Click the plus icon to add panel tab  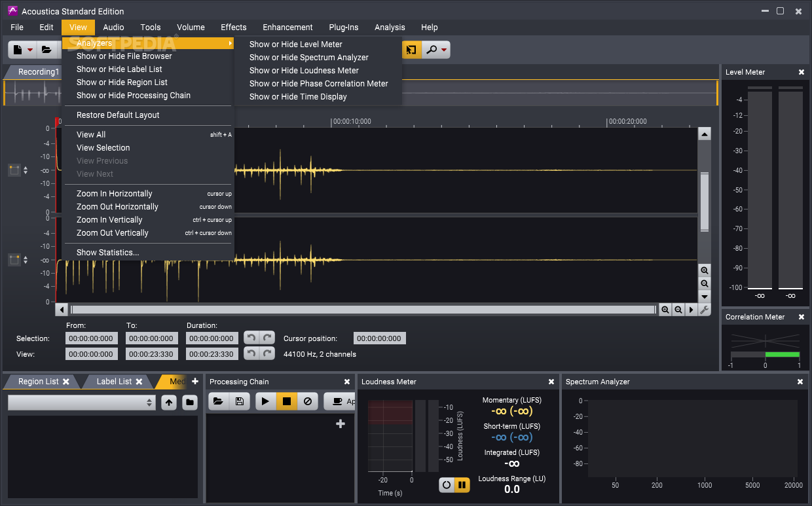coord(194,381)
